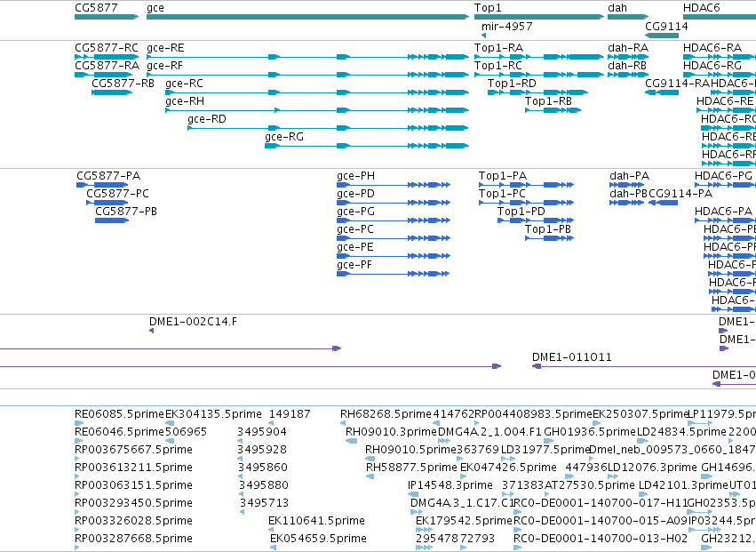Open the gce-PD protein label

356,195
